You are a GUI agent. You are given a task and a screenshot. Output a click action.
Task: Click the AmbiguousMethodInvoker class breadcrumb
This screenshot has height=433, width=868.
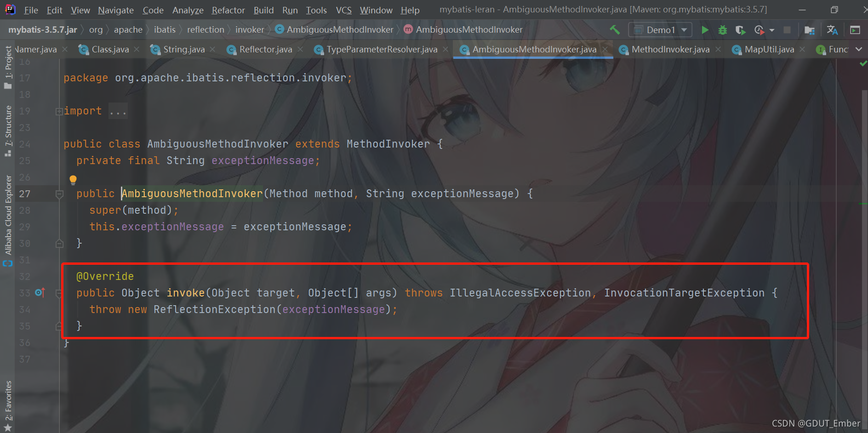click(x=334, y=30)
